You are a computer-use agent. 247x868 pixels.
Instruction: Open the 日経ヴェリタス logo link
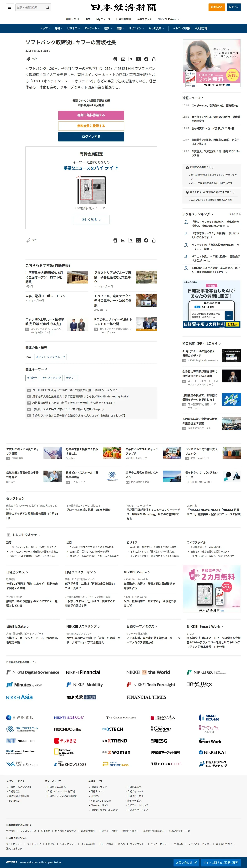199,684
